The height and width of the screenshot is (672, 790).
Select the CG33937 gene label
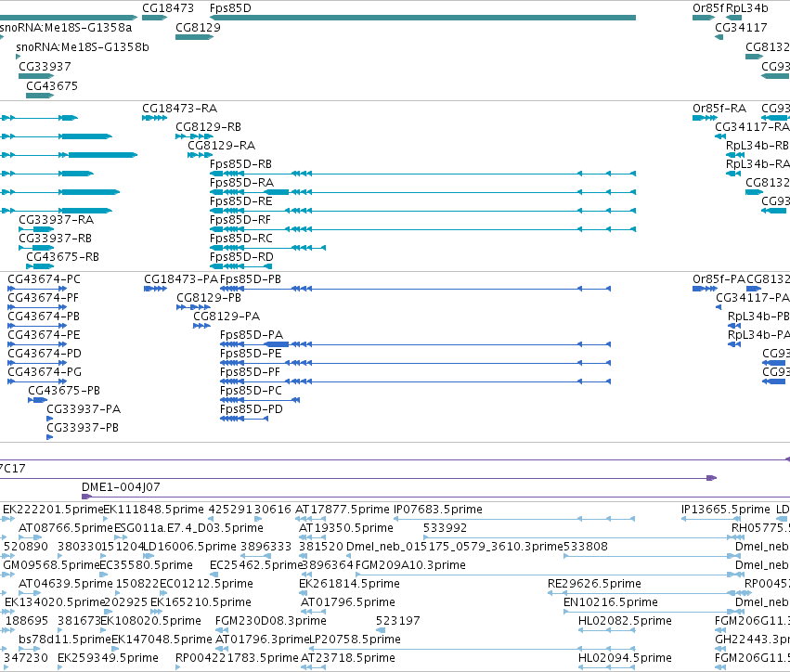pos(45,67)
